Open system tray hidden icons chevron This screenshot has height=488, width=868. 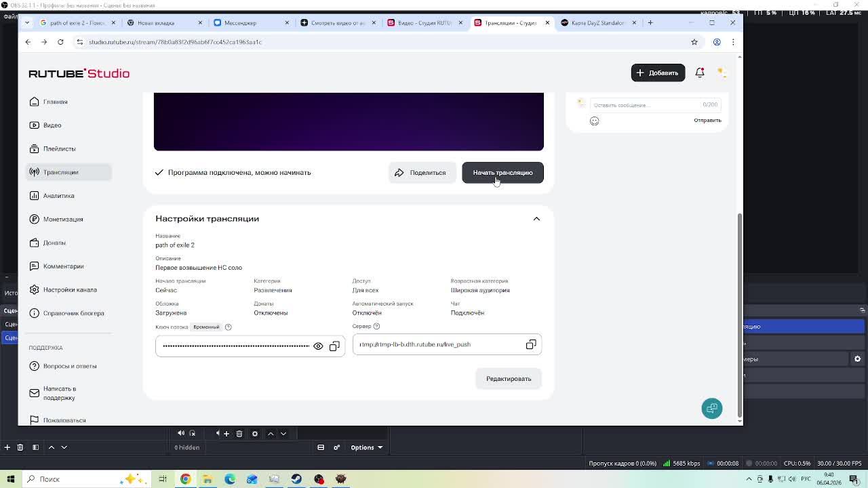click(749, 479)
